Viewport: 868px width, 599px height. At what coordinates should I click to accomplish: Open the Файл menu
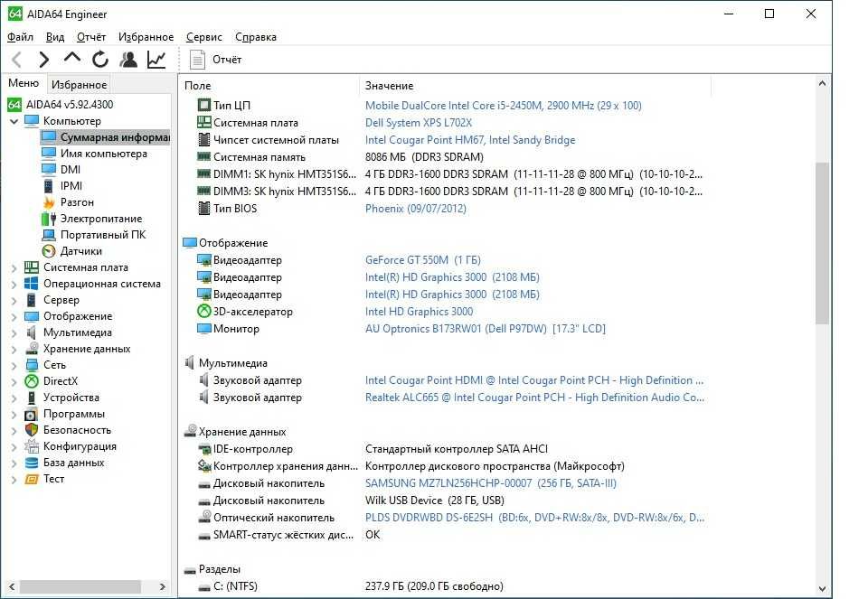click(x=20, y=37)
